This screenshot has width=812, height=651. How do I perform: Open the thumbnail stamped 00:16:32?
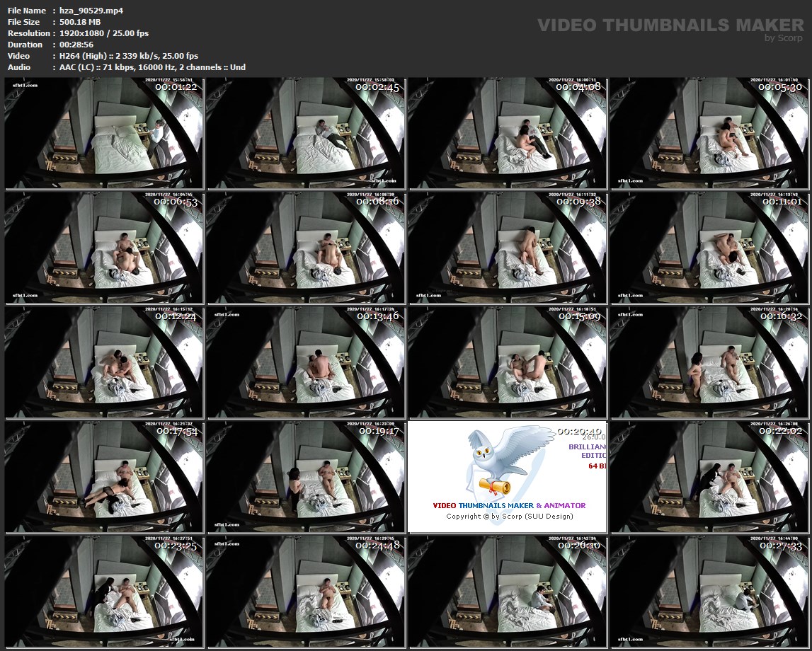point(709,363)
